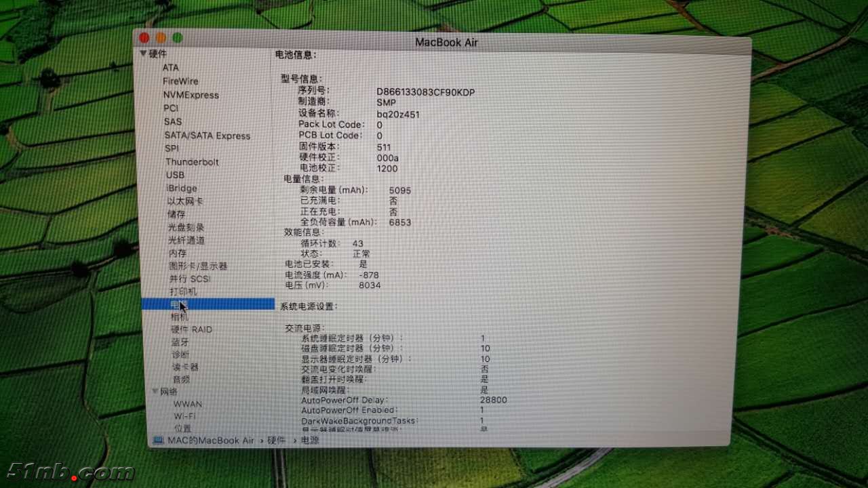The image size is (868, 488).
Task: Click 硬件 in the bottom path bar
Action: coord(277,441)
